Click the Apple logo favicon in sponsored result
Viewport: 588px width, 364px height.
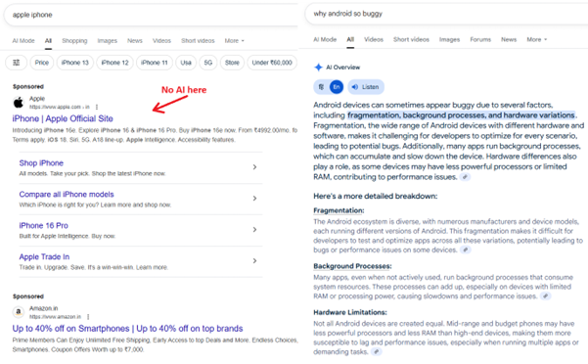19,103
